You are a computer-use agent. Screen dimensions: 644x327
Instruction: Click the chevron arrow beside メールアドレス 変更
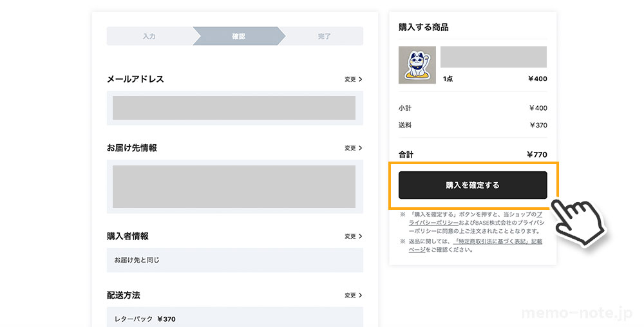coord(361,79)
